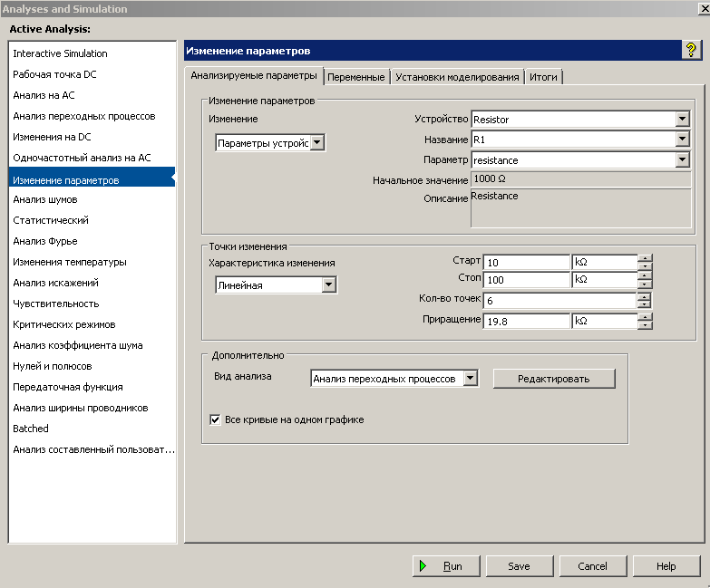Click the Save button
Image resolution: width=710 pixels, height=588 pixels.
[519, 566]
